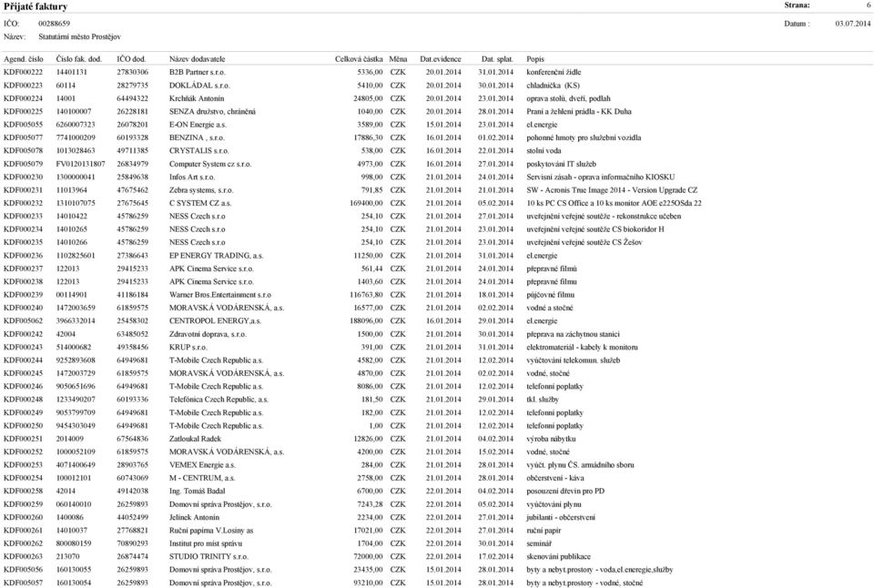Viewport: 874px width, 588px height.
Task: Click the date 03.07.2014 in the header
Action: 853,24
